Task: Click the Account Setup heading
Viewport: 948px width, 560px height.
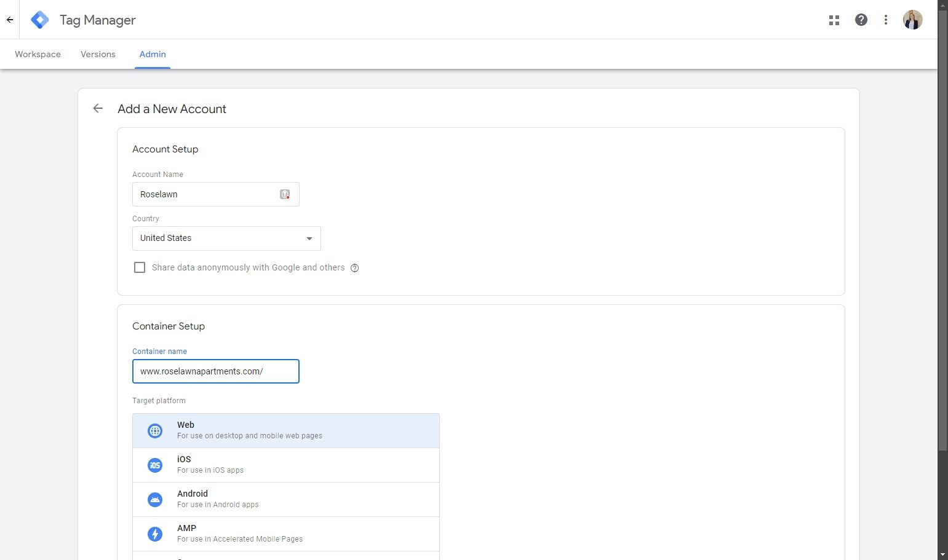Action: (165, 149)
